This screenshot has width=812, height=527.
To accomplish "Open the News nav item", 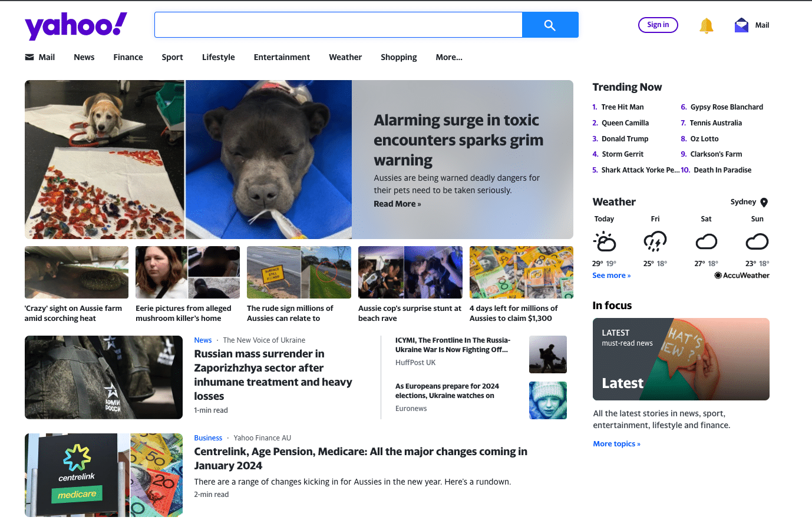I will 84,57.
